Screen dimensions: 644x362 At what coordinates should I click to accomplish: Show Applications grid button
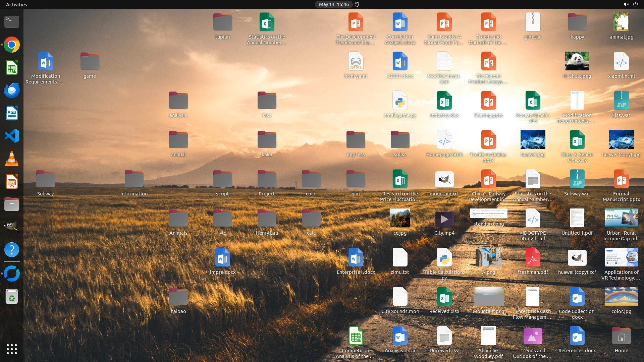pos(12,349)
